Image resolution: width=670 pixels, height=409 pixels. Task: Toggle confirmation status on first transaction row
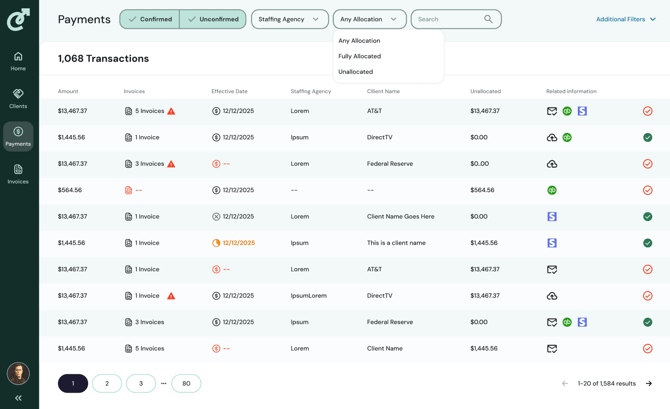[647, 111]
